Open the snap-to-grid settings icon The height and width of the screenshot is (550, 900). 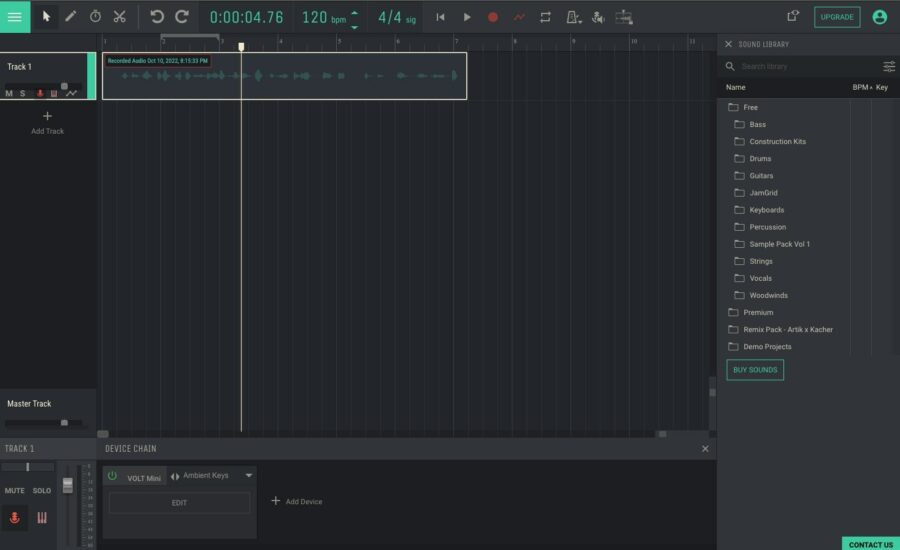click(624, 17)
